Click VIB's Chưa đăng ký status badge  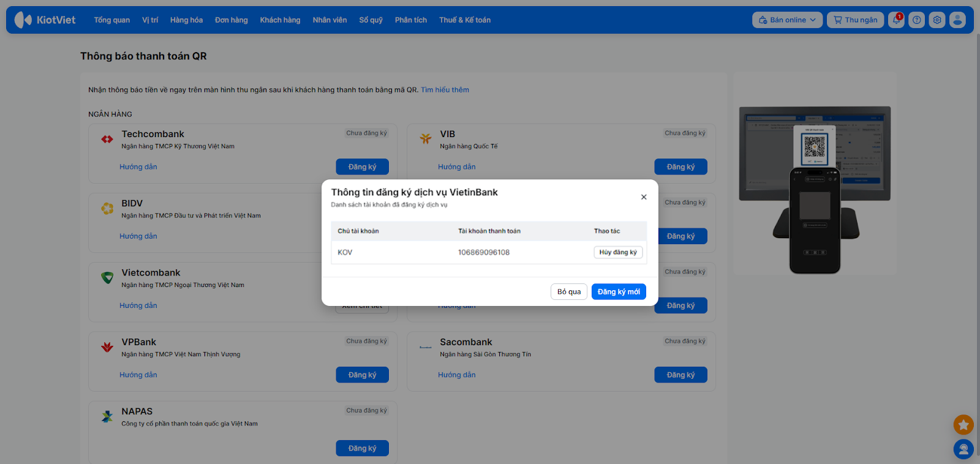[x=685, y=133]
